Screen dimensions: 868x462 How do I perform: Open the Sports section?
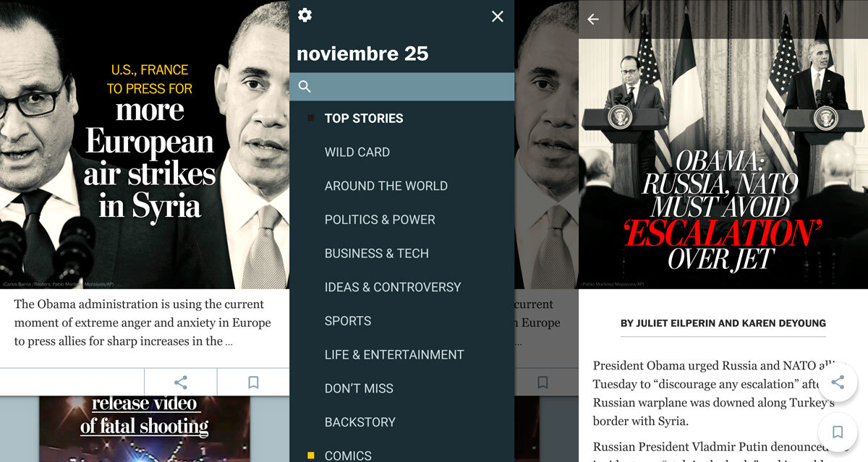tap(348, 321)
